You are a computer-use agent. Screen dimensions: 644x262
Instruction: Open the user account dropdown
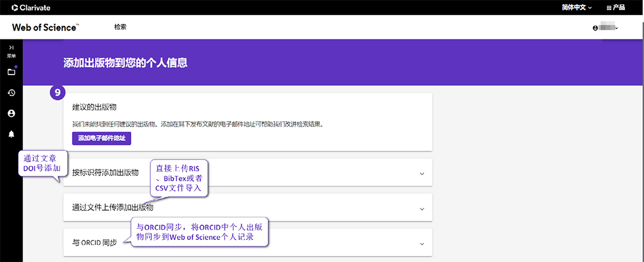[605, 28]
